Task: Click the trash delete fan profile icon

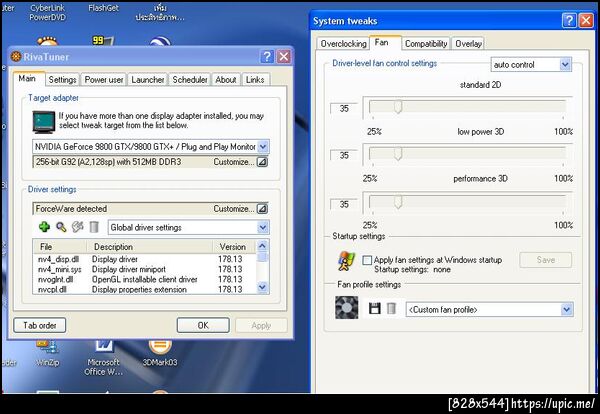Action: tap(391, 308)
